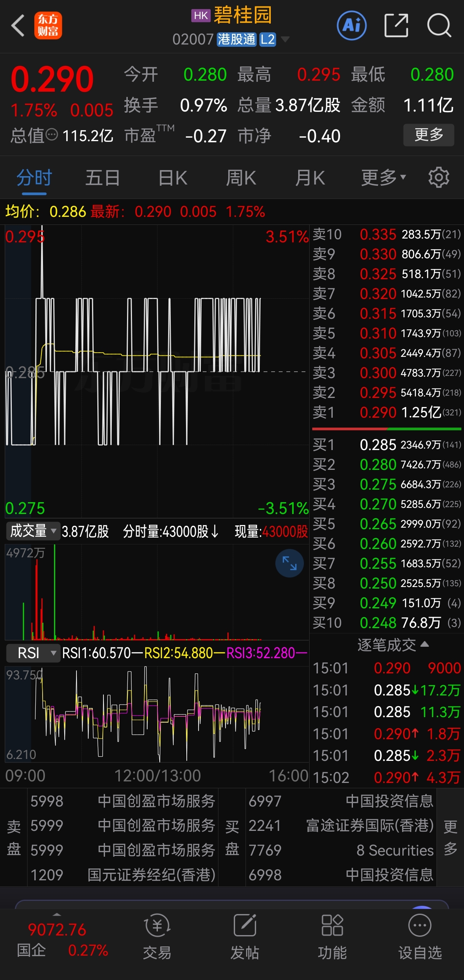
Task: Tap the 更多 quote details button
Action: (429, 135)
